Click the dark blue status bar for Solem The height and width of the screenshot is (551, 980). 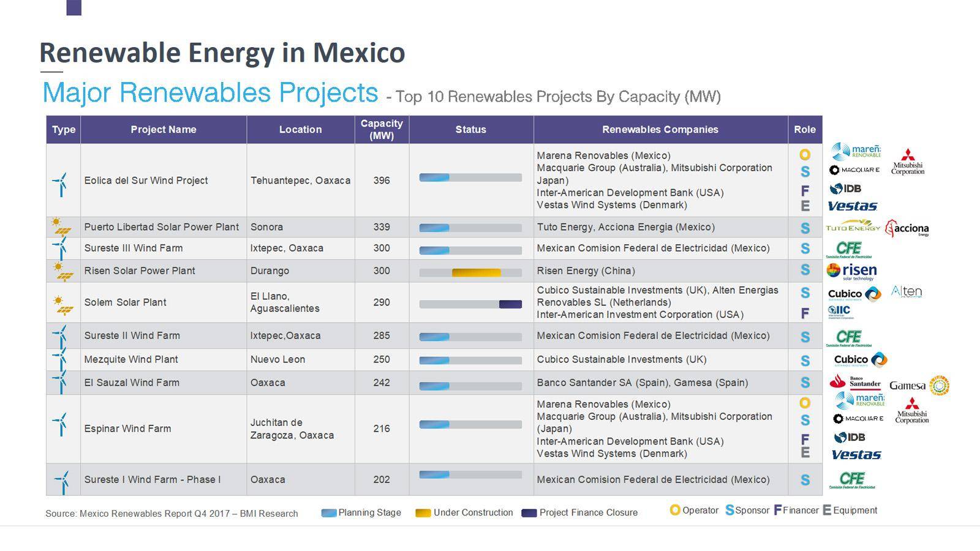tap(510, 304)
